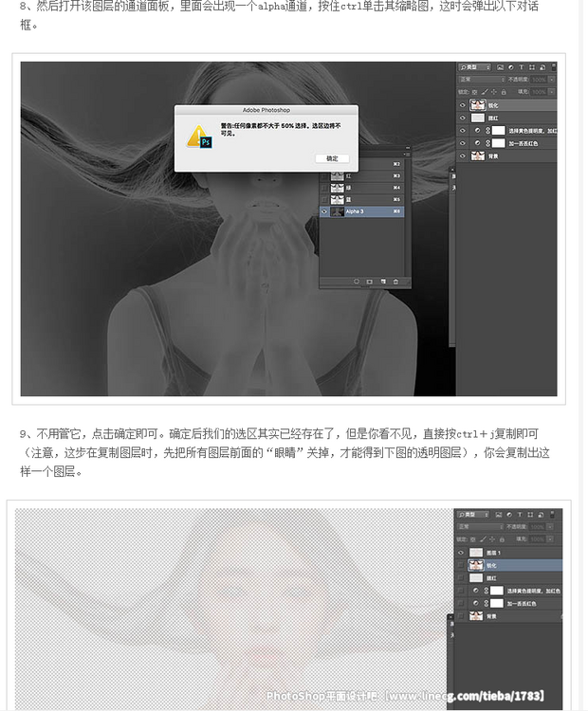
Task: Click the T type filter icon in step 9 Layers panel
Action: (520, 514)
